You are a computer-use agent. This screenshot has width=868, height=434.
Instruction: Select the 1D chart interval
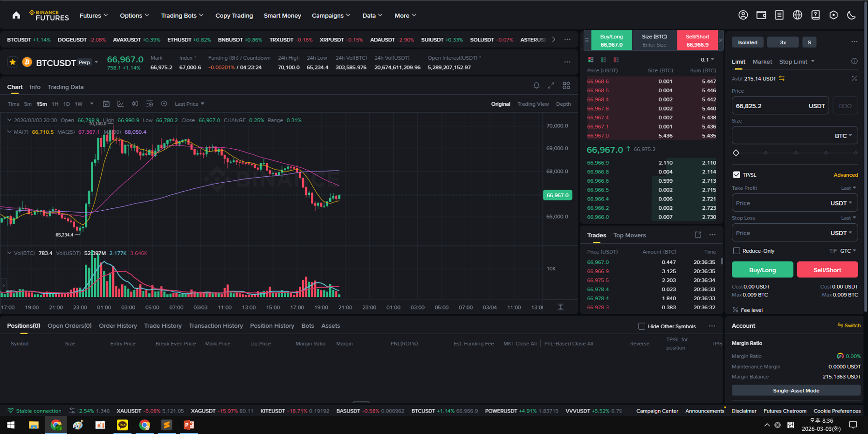pos(67,104)
